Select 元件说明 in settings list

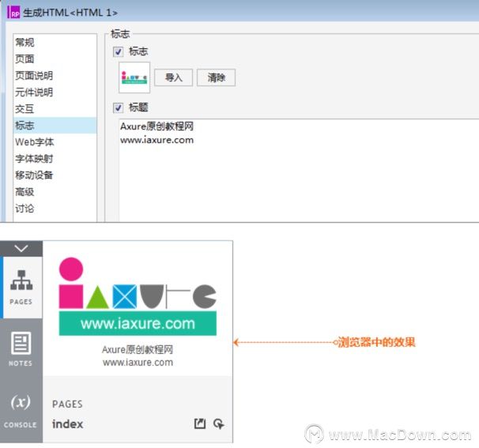click(x=55, y=92)
